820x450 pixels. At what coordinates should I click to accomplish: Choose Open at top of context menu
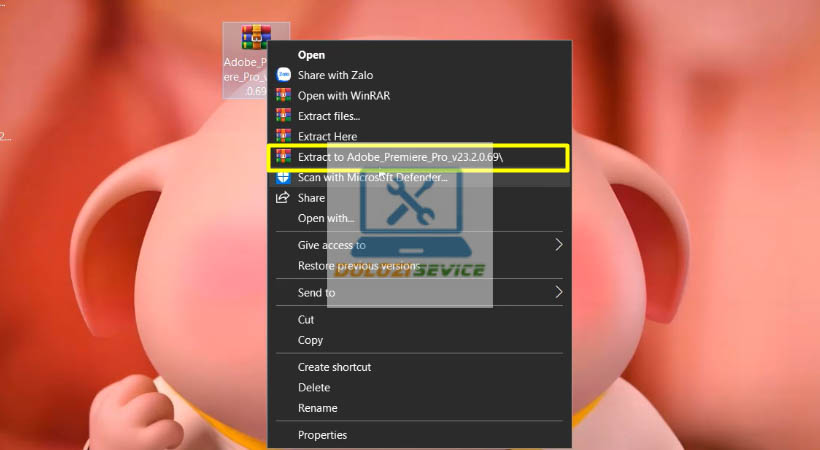[311, 55]
